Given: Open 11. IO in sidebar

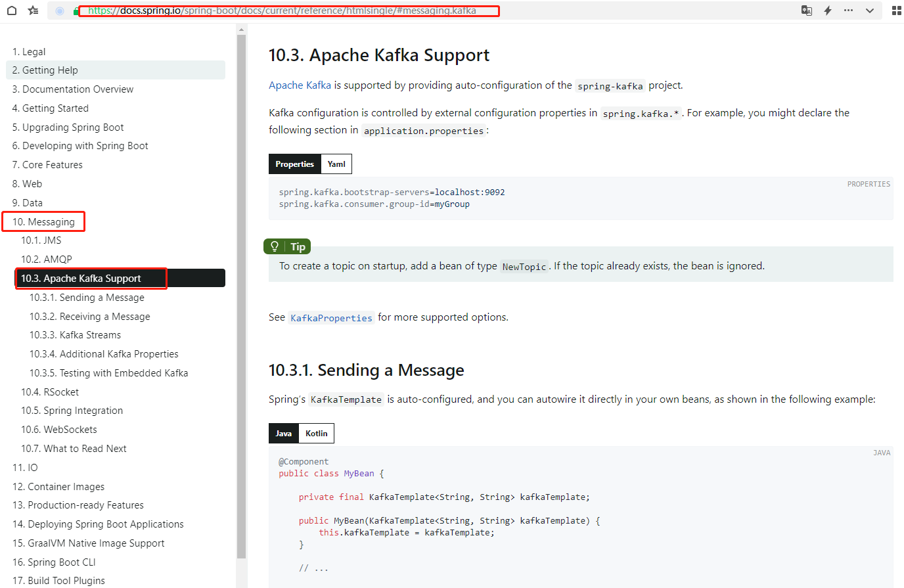Looking at the screenshot, I should [25, 468].
